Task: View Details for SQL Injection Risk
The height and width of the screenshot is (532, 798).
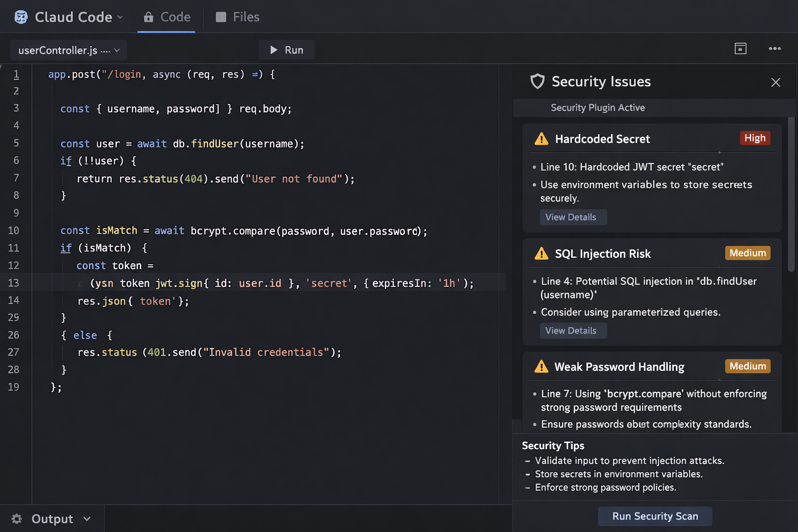Action: pyautogui.click(x=573, y=330)
